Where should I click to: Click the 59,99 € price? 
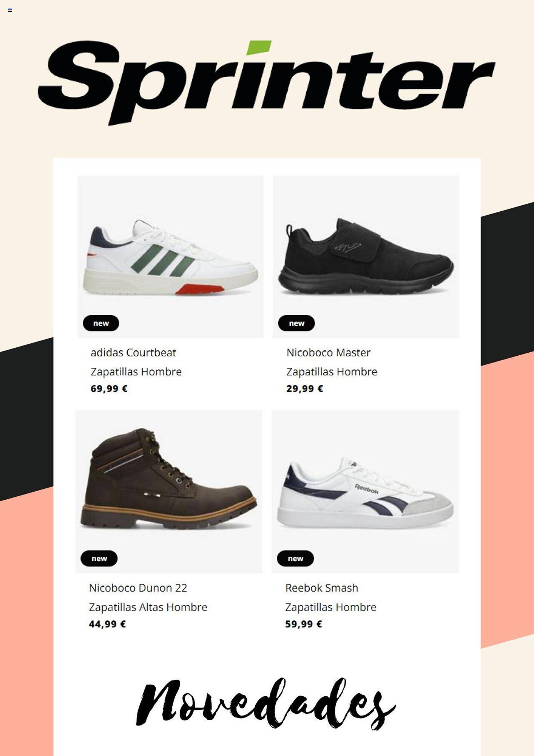pyautogui.click(x=303, y=624)
